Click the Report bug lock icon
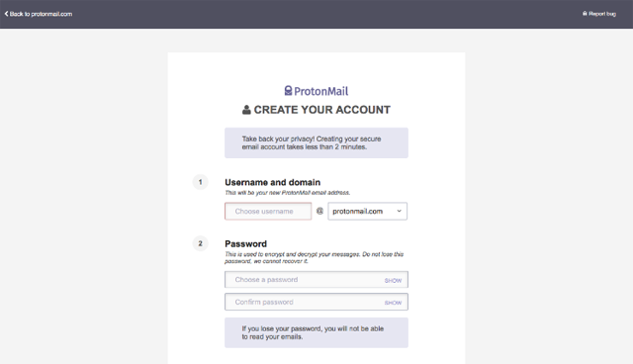633x364 pixels. (585, 13)
